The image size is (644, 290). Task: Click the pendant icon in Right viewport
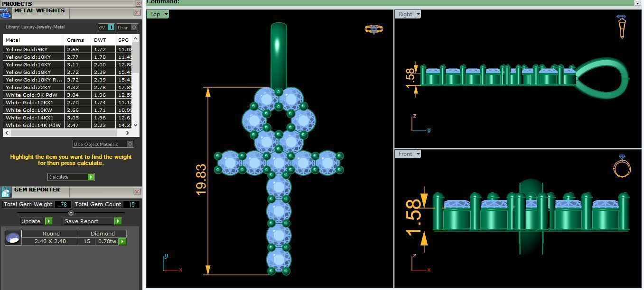[621, 26]
